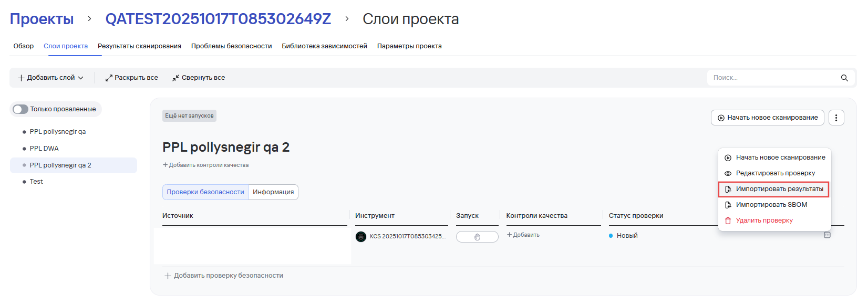Select layer 'PPL pollysnegir qa 2' in the tree
This screenshot has width=868, height=305.
pyautogui.click(x=74, y=165)
